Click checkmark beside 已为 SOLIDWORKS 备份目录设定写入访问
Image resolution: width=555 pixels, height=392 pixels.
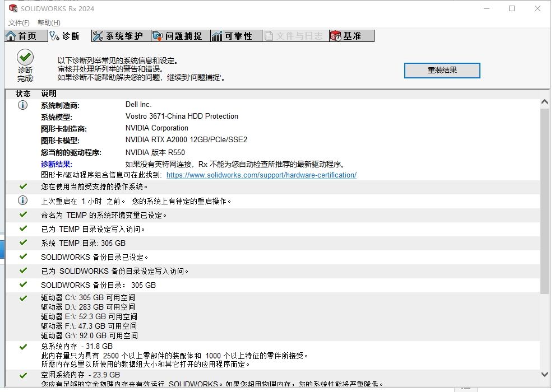point(24,270)
